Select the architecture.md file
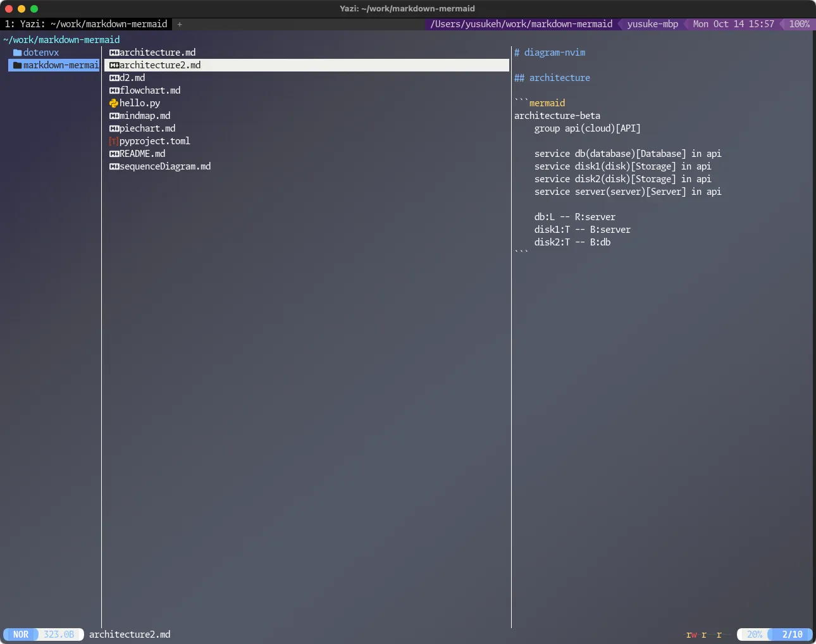 click(158, 53)
